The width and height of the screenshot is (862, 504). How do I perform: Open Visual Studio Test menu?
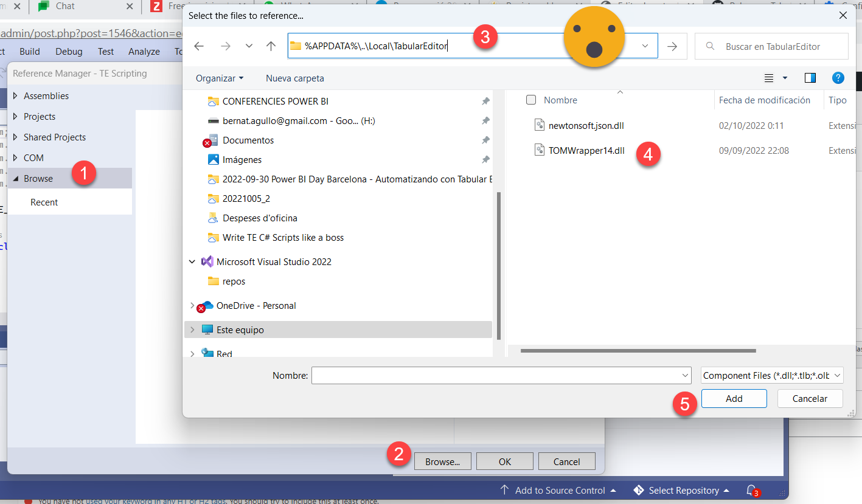coord(106,52)
